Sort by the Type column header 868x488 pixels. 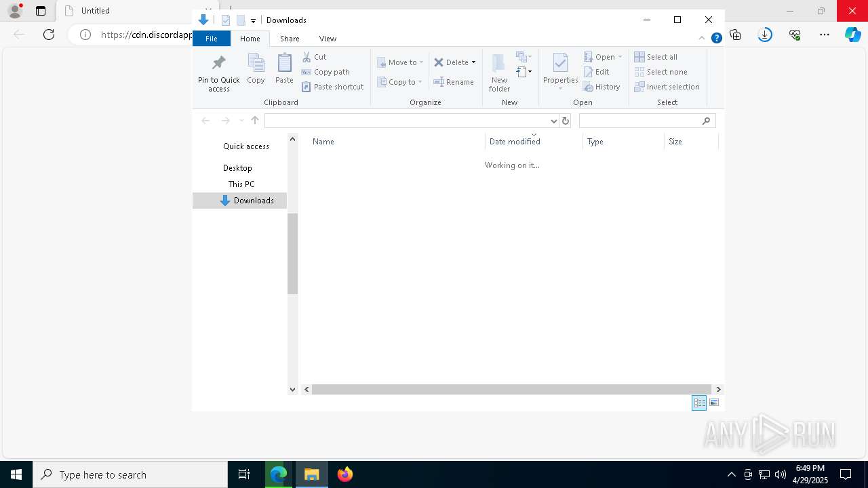click(623, 142)
